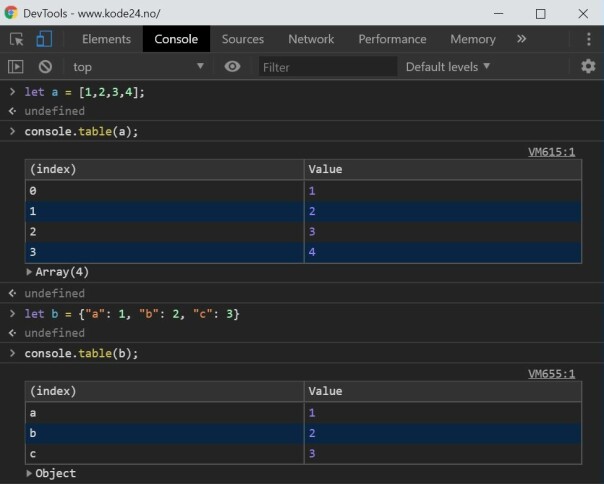Maximize the DevTools window
Image resolution: width=604 pixels, height=484 pixels.
click(540, 13)
